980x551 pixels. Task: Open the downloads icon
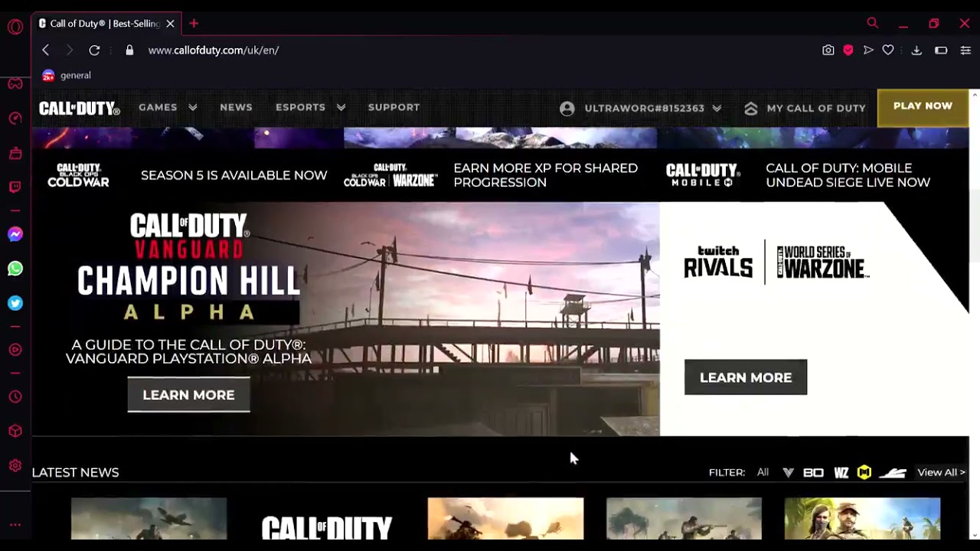(916, 50)
